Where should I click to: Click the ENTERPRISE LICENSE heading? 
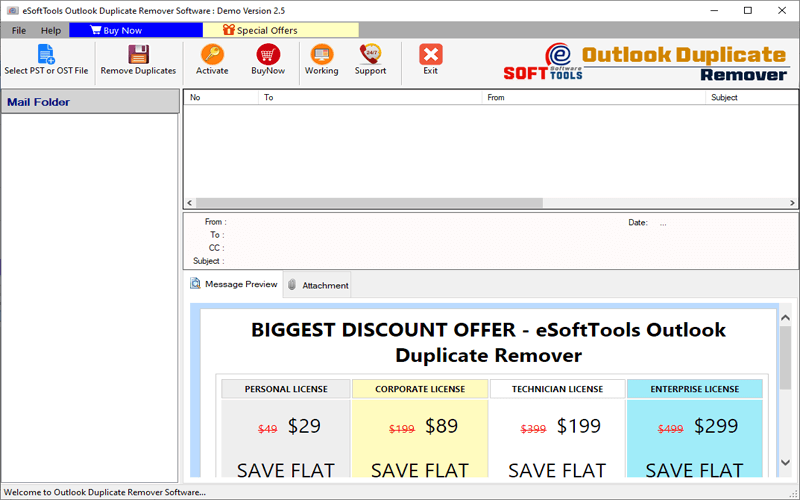click(x=694, y=389)
